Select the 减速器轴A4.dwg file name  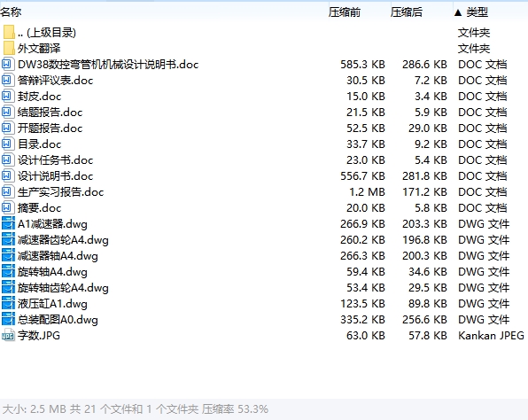[58, 256]
